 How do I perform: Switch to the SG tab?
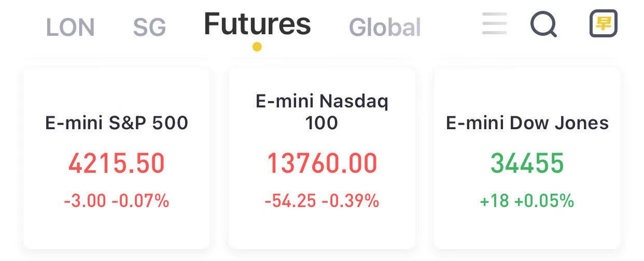[149, 28]
